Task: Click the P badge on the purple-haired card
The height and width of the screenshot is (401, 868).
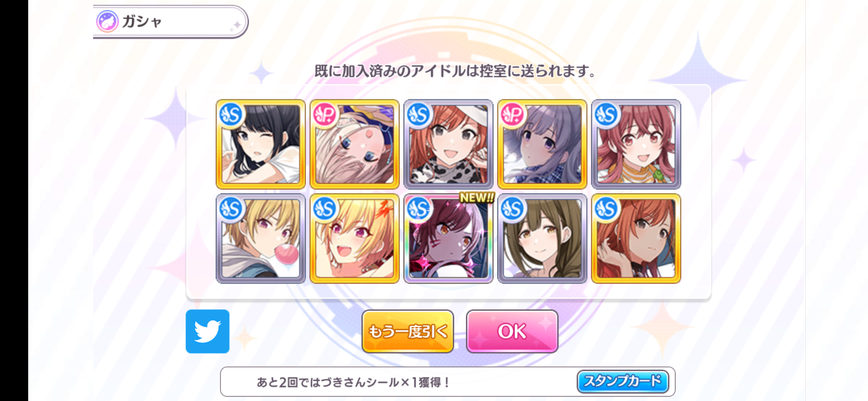Action: point(512,115)
